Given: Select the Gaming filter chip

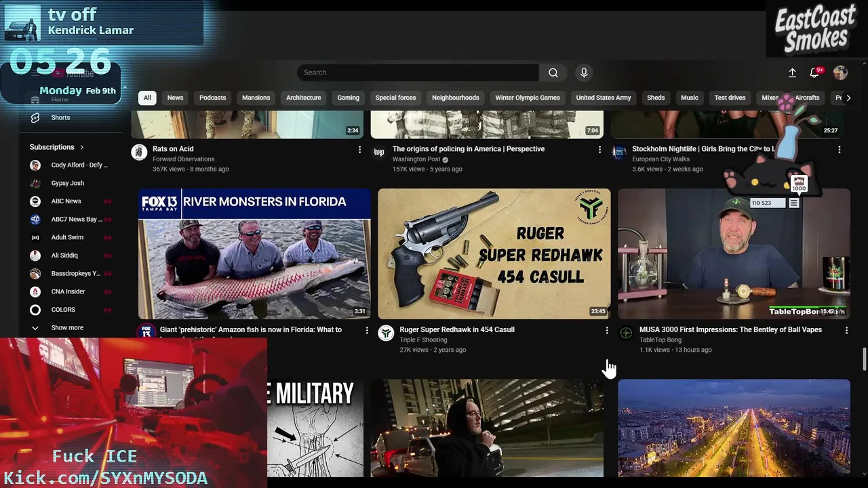Looking at the screenshot, I should [x=348, y=98].
